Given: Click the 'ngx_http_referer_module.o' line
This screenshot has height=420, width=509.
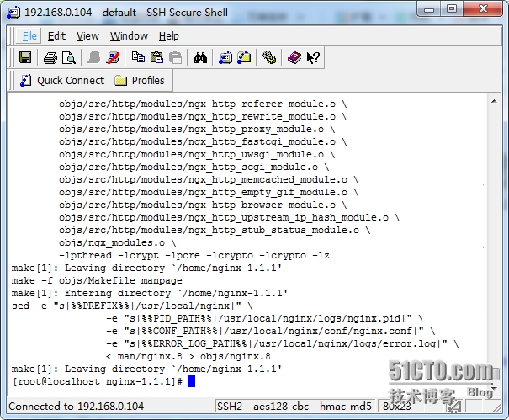Looking at the screenshot, I should tap(203, 104).
